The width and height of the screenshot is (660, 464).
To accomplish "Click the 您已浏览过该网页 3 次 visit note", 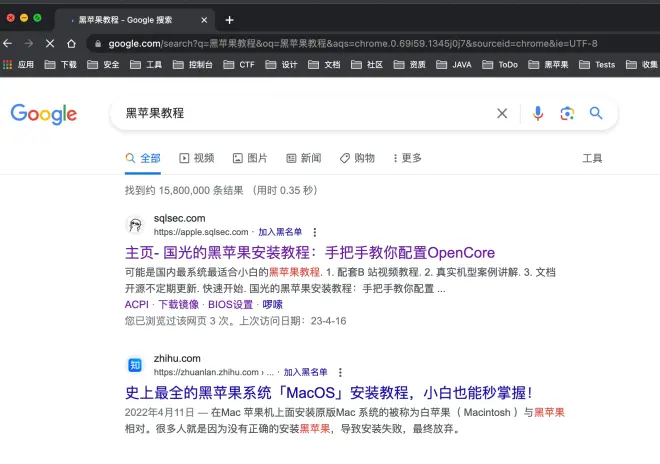I will tap(235, 321).
